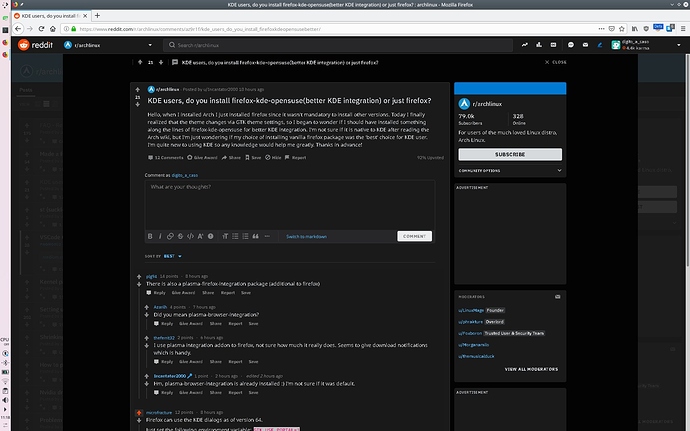The image size is (690, 431).
Task: Upvote the main post in the left gutter
Action: pos(137,89)
